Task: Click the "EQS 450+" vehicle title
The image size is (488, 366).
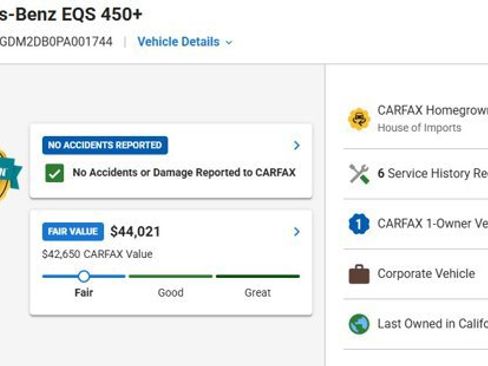Action: 102,14
